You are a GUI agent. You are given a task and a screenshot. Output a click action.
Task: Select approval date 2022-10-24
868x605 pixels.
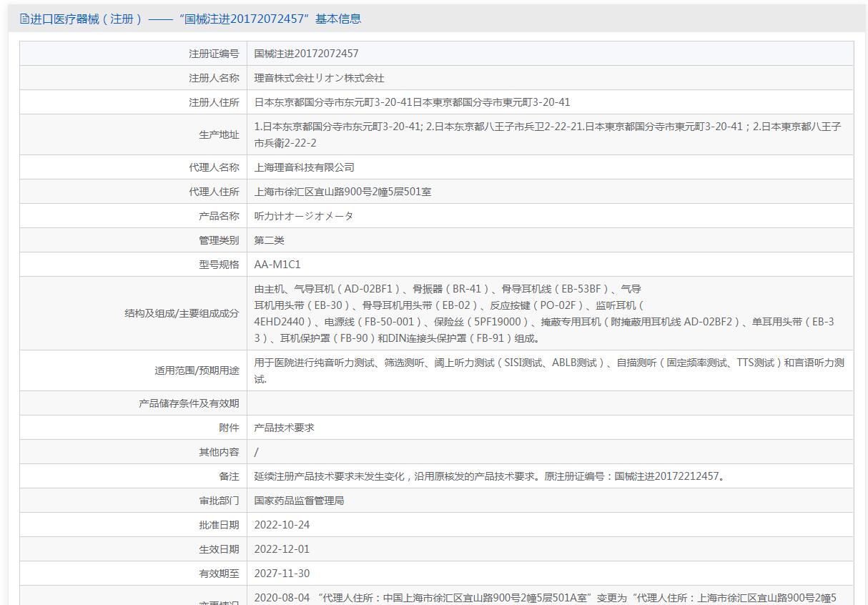[x=282, y=525]
